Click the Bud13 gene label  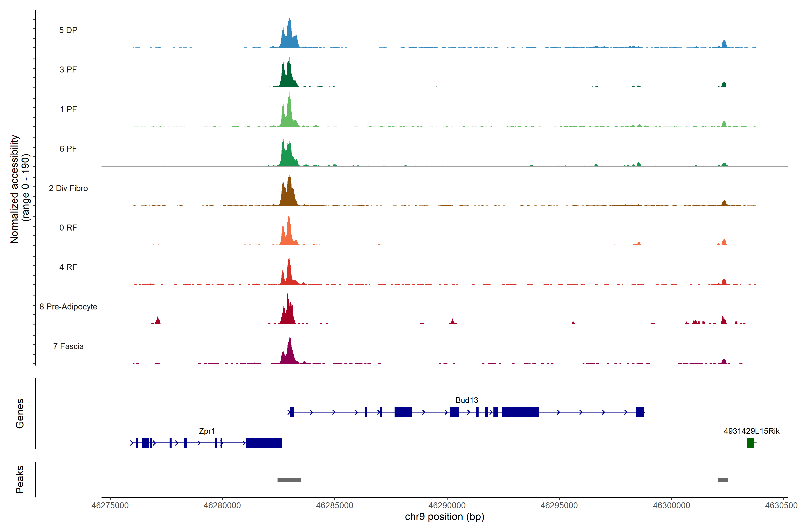[x=467, y=400]
